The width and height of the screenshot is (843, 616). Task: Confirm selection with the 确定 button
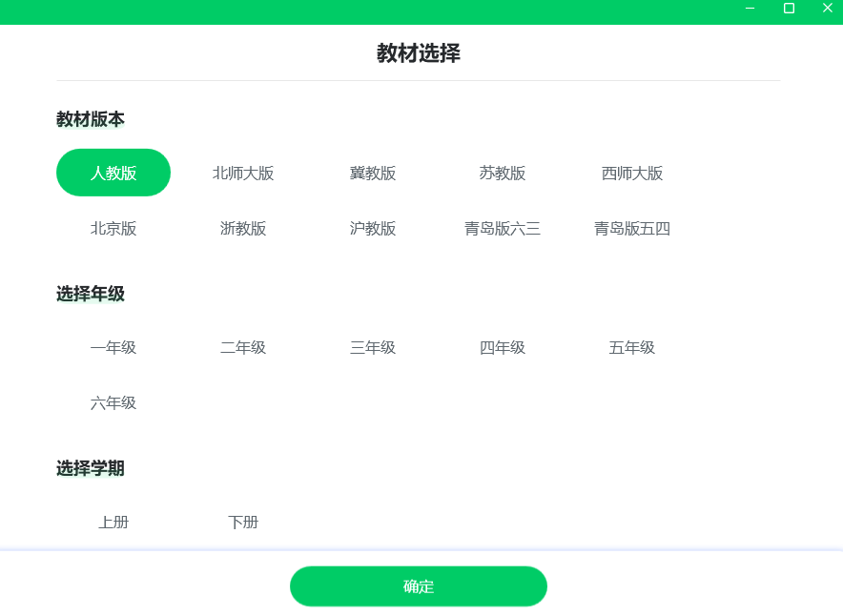coord(419,585)
